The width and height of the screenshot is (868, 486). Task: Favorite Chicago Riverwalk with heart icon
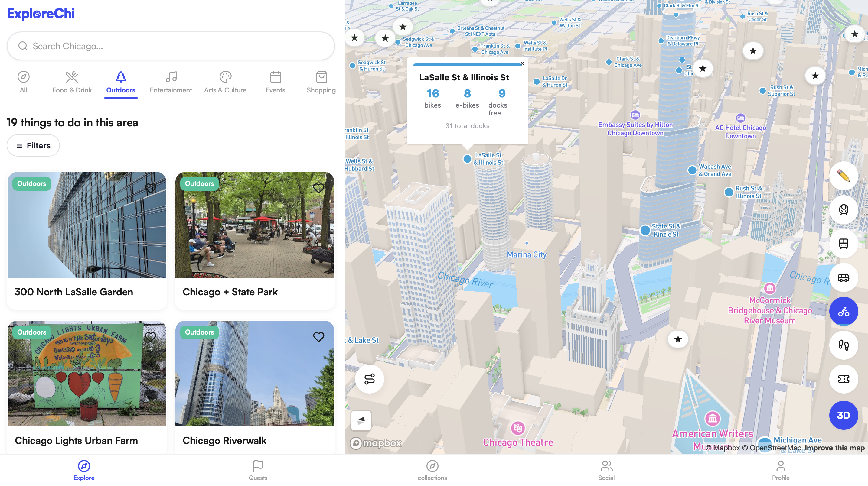(318, 336)
